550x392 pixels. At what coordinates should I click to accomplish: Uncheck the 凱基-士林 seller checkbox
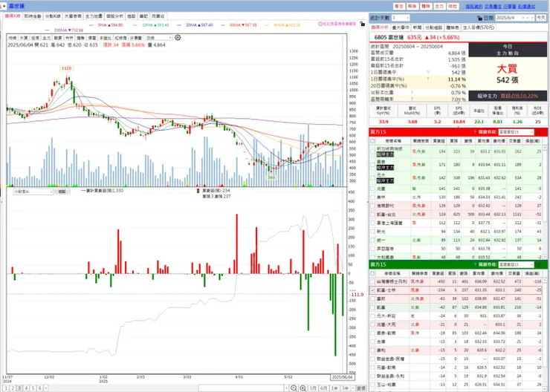coord(372,290)
